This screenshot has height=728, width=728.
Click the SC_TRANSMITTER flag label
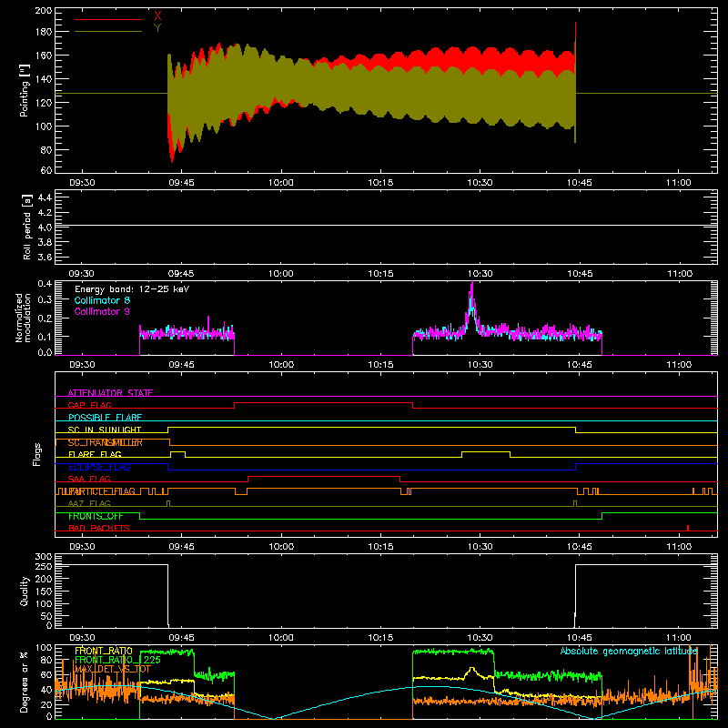106,442
